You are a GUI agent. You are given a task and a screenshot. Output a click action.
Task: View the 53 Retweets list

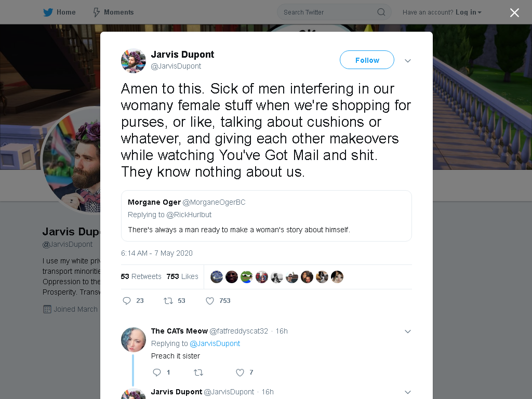[141, 276]
